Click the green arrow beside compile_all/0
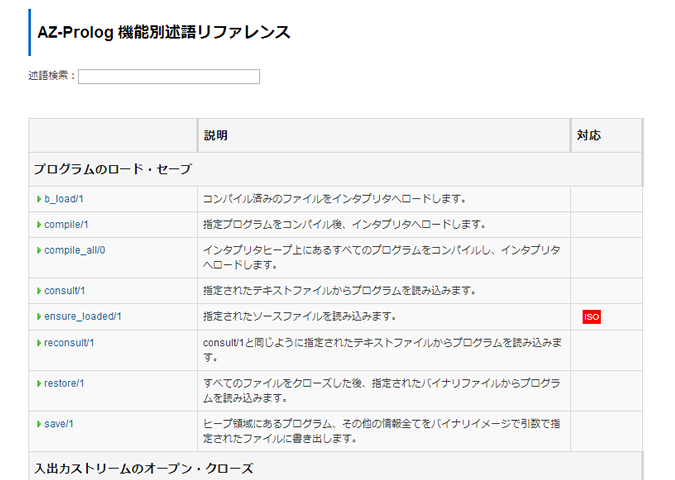This screenshot has height=480, width=675. (x=39, y=251)
